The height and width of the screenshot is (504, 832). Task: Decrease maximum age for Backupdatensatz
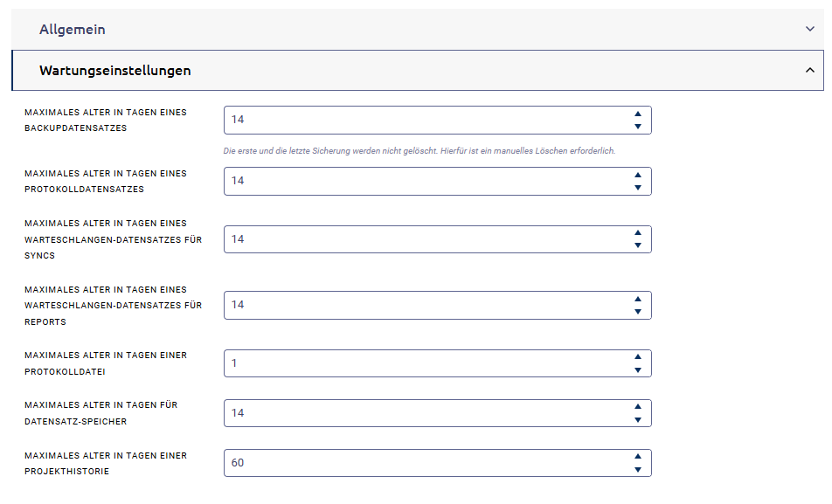637,127
